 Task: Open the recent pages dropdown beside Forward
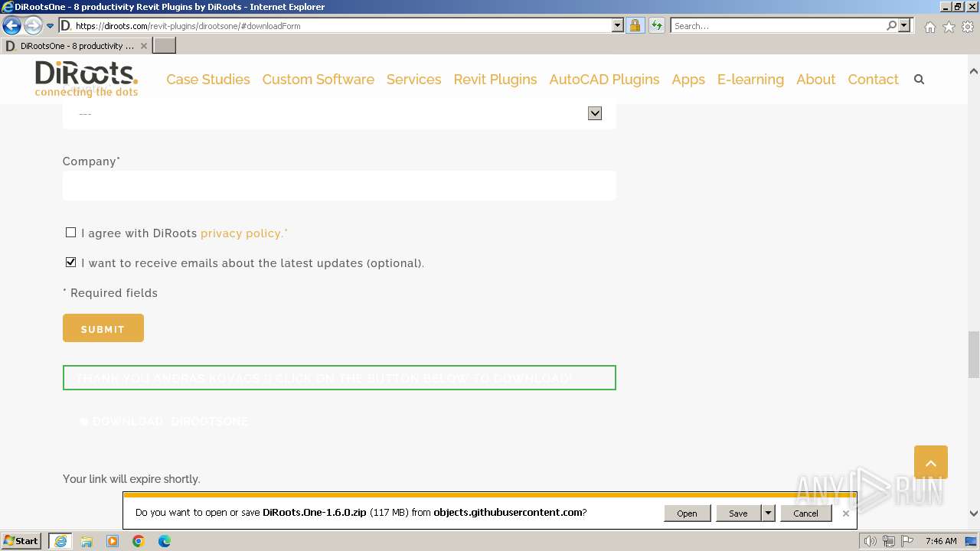pos(50,26)
